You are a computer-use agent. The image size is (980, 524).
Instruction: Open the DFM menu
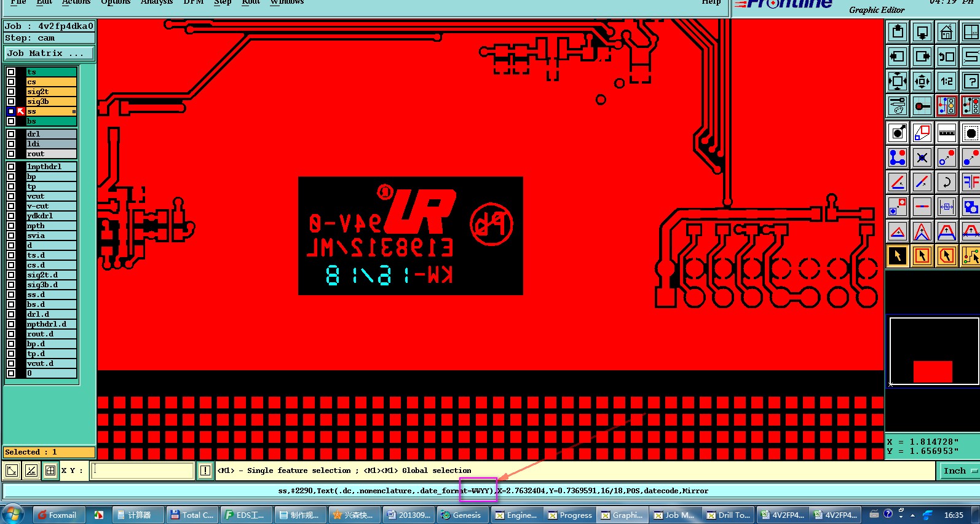click(194, 2)
